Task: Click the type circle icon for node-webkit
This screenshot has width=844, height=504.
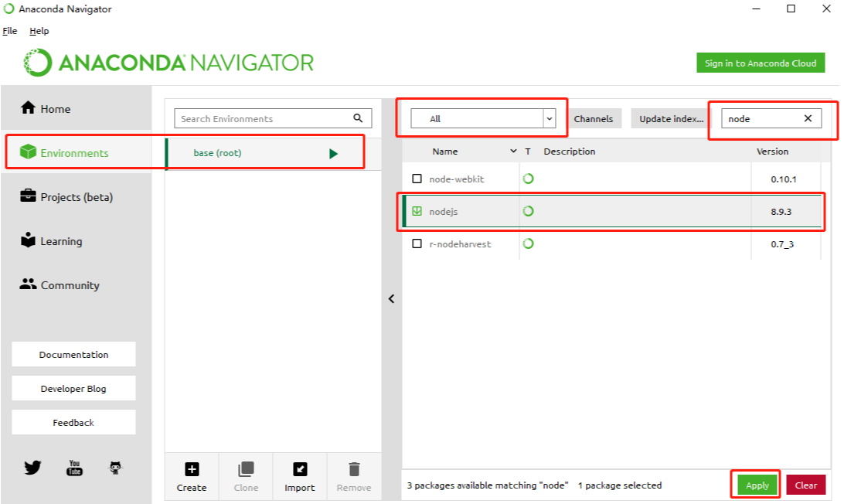Action: [529, 179]
